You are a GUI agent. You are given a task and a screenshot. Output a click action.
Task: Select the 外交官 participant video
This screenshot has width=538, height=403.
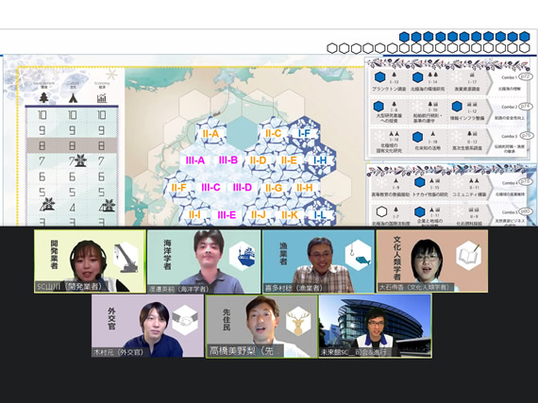coord(148,326)
